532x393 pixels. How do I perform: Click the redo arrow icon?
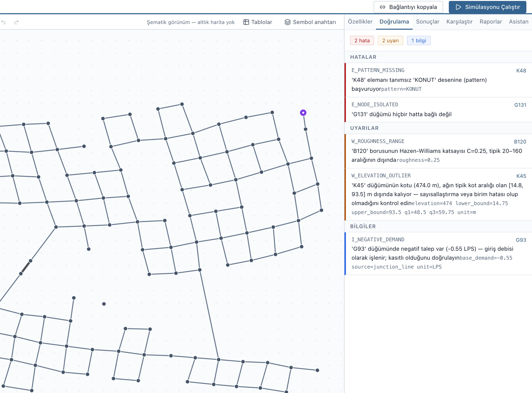tap(16, 22)
